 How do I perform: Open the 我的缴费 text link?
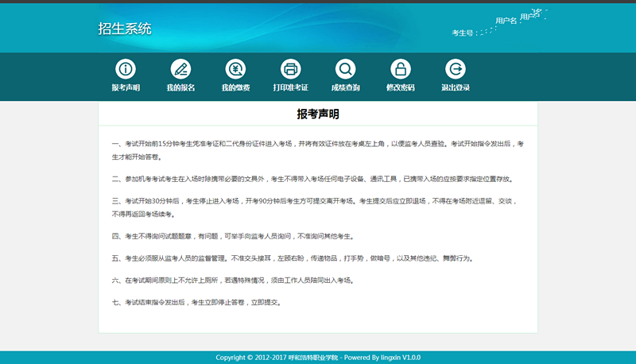235,87
